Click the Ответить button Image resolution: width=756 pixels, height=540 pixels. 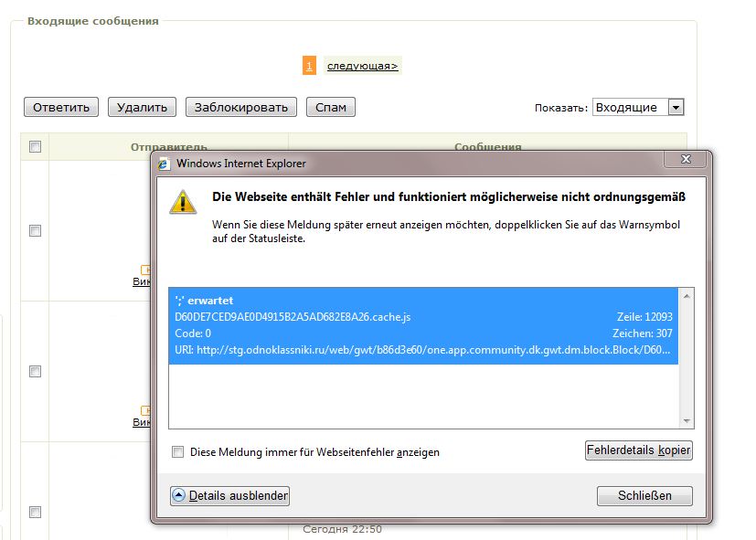pyautogui.click(x=61, y=107)
